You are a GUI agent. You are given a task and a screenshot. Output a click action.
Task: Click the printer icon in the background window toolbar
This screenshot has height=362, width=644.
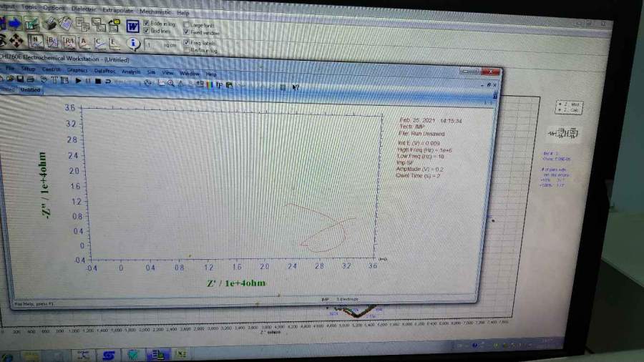coord(49,24)
